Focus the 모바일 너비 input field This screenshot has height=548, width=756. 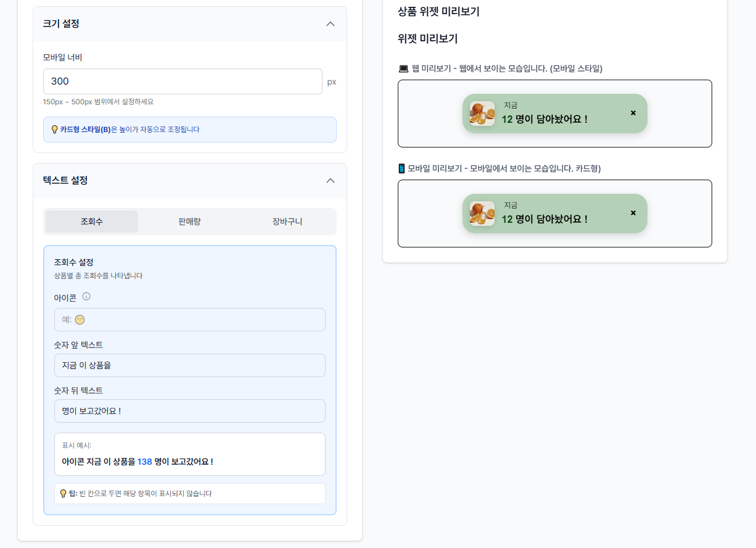tap(183, 81)
